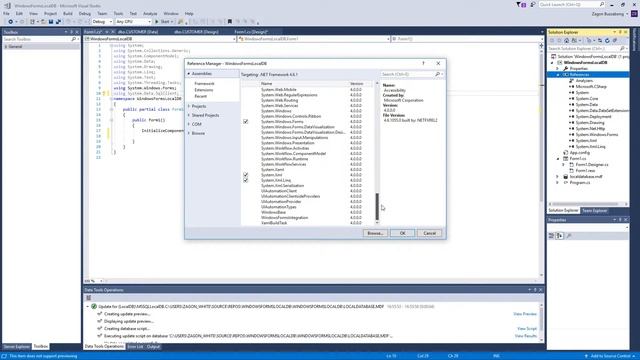Click Toolbox search magnifier icon
The height and width of the screenshot is (360, 640).
(73, 39)
